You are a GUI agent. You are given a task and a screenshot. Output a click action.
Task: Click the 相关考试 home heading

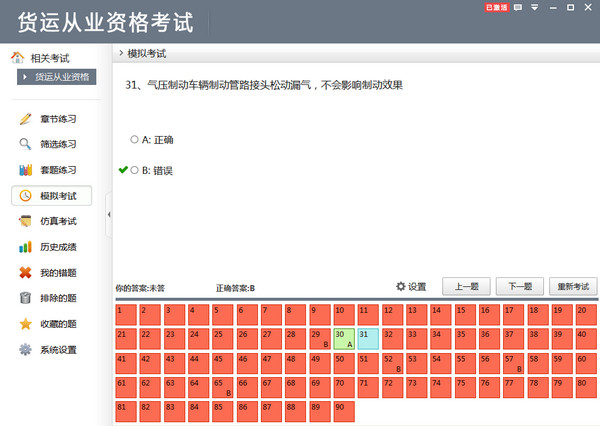click(x=47, y=57)
